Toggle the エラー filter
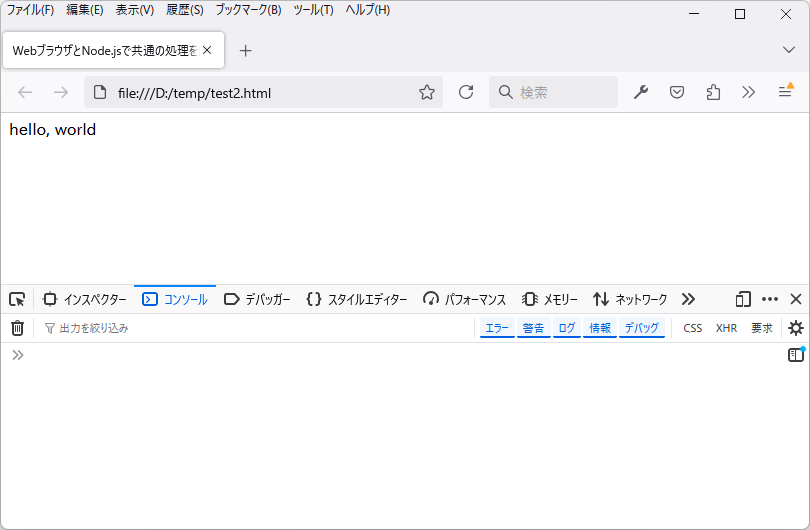The image size is (810, 530). [497, 328]
